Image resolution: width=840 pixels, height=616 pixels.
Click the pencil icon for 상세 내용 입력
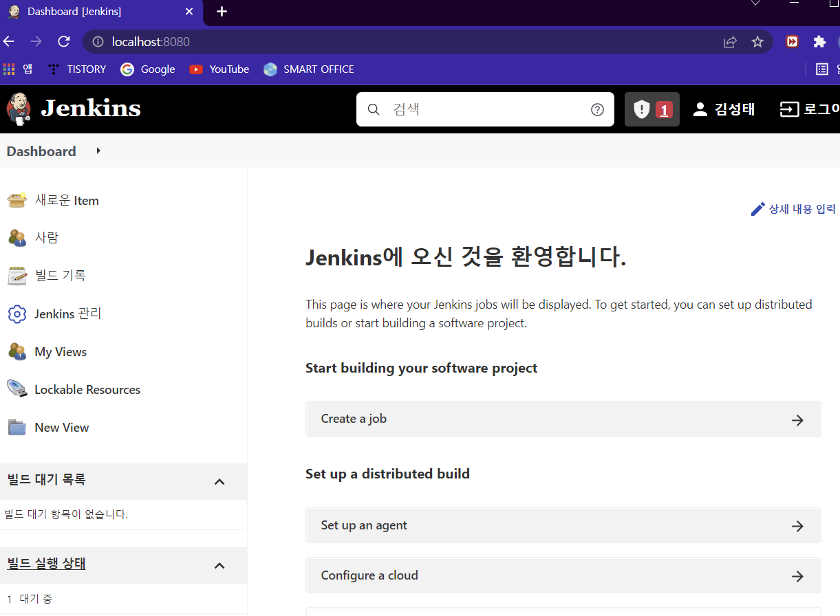(757, 209)
